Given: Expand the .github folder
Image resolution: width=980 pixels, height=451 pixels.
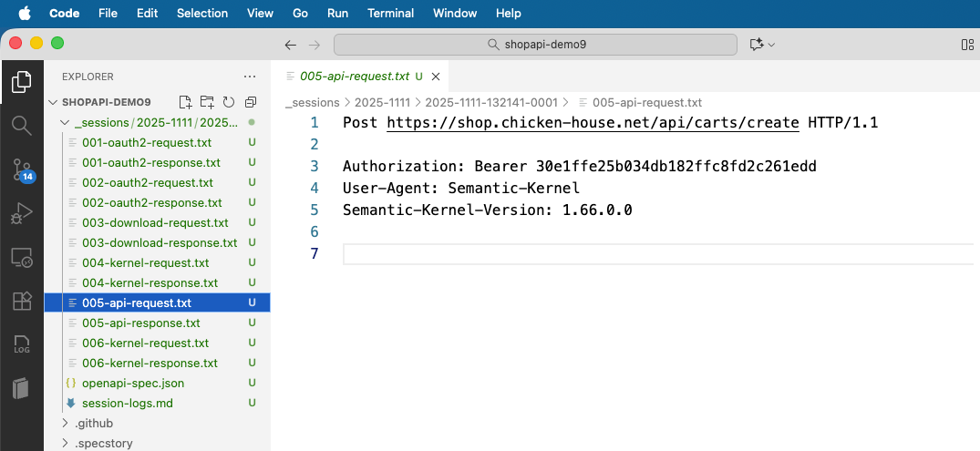Looking at the screenshot, I should [93, 423].
